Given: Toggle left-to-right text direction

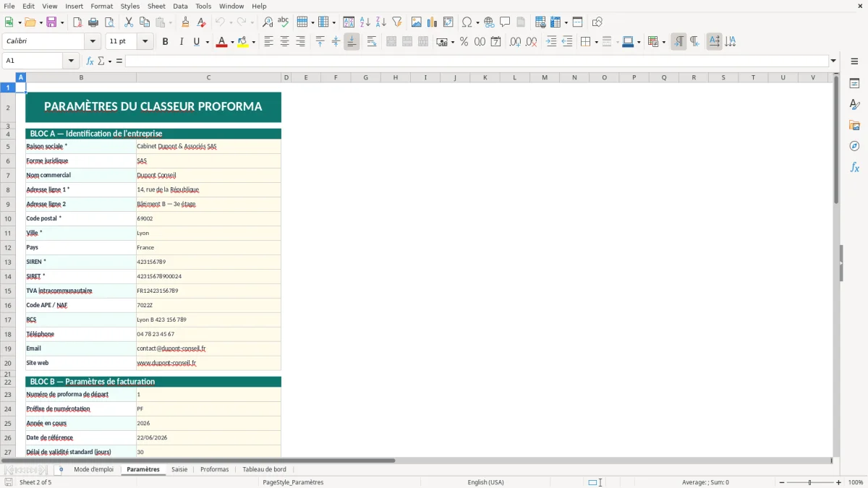Looking at the screenshot, I should [x=678, y=42].
